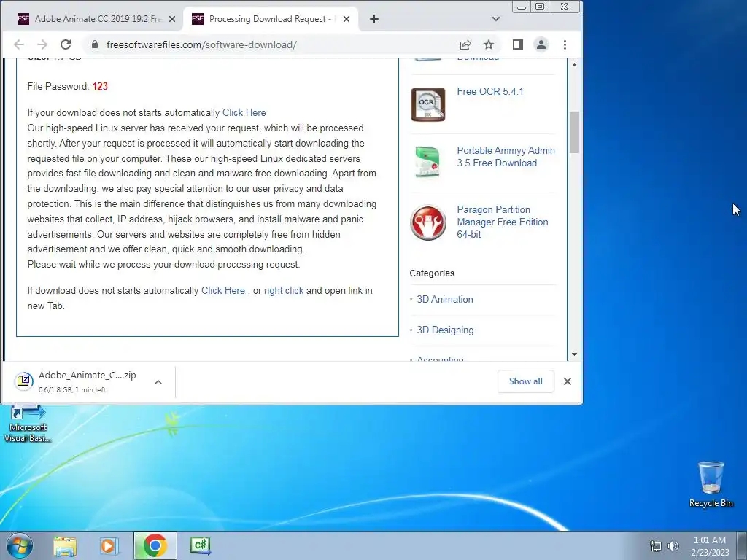Open the 3D Animation category
The image size is (747, 560).
click(x=445, y=300)
